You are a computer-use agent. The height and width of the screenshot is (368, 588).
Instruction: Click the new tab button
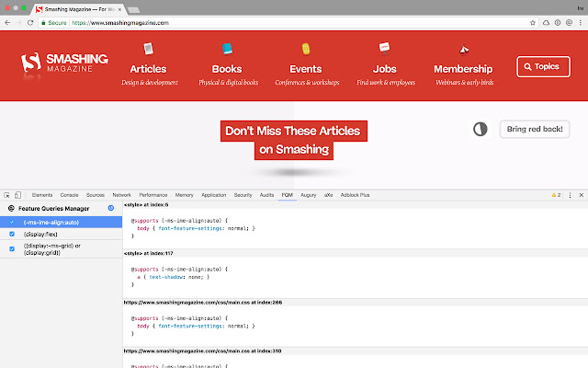133,10
